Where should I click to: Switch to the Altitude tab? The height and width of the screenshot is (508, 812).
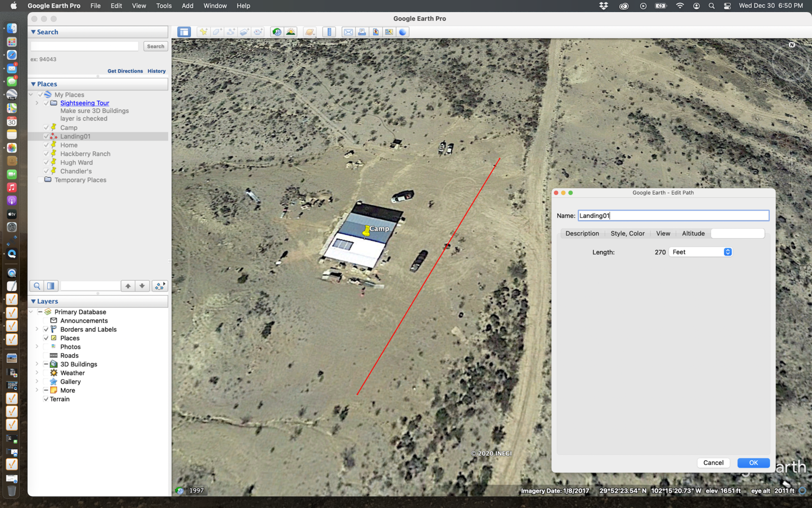coord(693,233)
